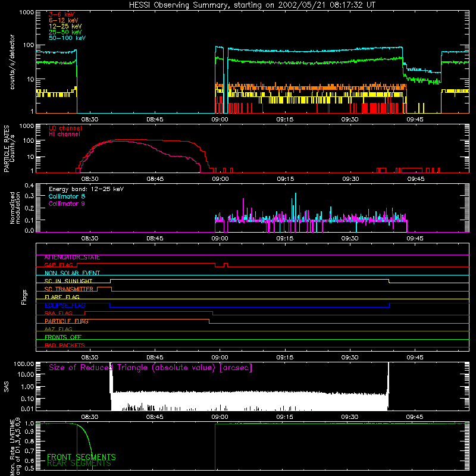476x476 pixels.
Task: Click the ATTENUATOR_STATE flag label
Action: (x=72, y=258)
